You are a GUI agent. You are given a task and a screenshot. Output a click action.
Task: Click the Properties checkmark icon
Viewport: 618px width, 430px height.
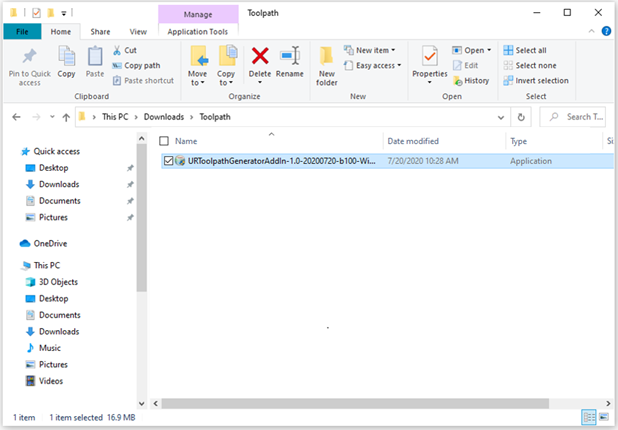[x=430, y=56]
